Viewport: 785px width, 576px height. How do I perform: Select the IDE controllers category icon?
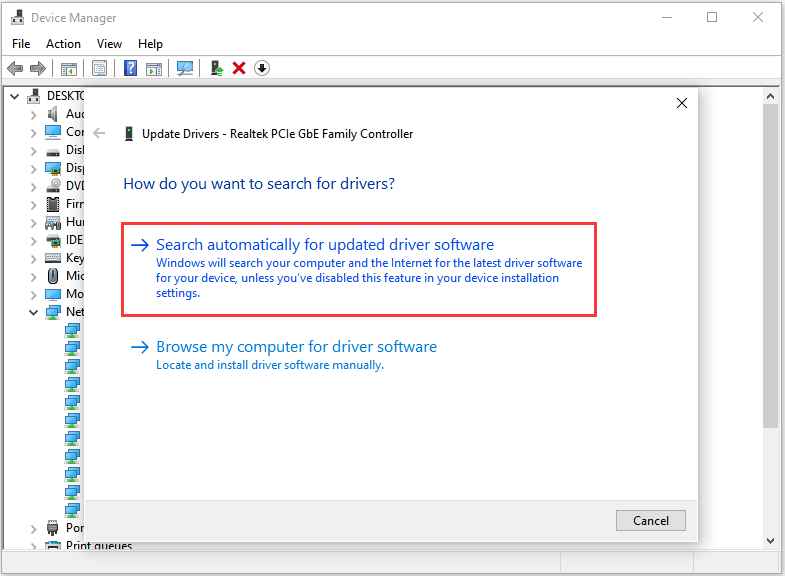(53, 240)
